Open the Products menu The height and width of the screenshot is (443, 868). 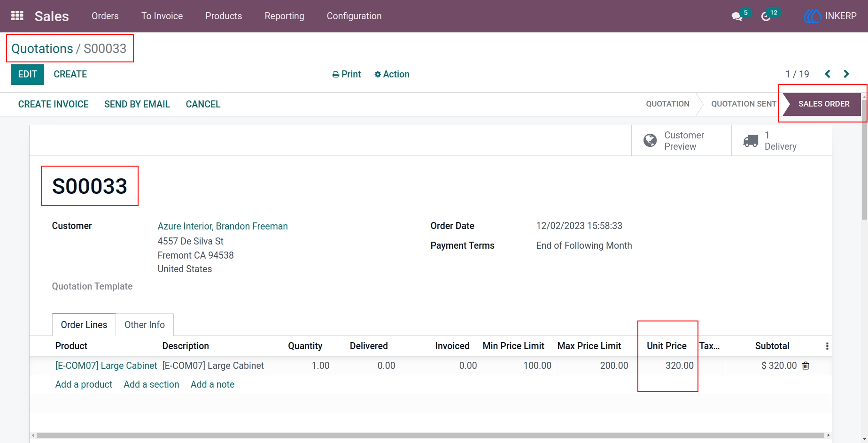[224, 16]
